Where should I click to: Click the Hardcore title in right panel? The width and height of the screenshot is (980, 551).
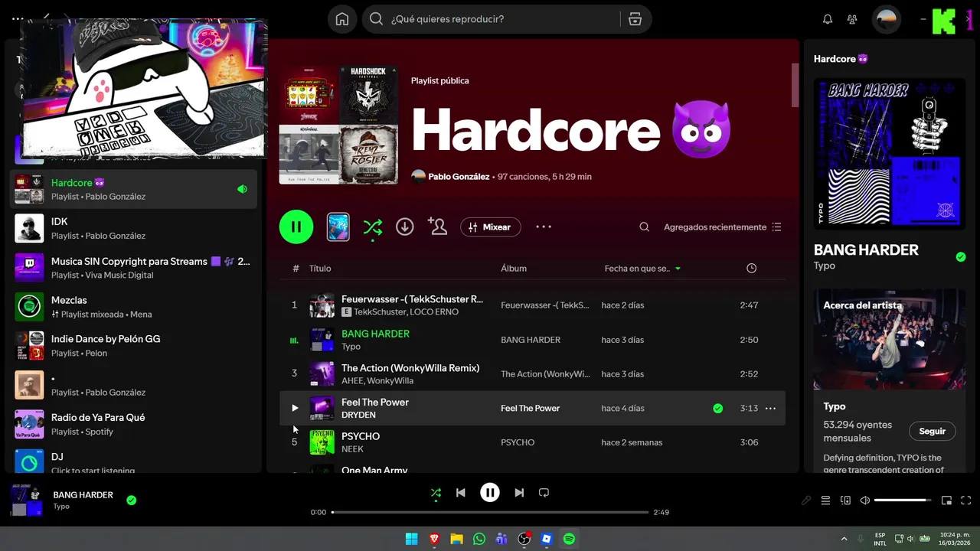[841, 59]
